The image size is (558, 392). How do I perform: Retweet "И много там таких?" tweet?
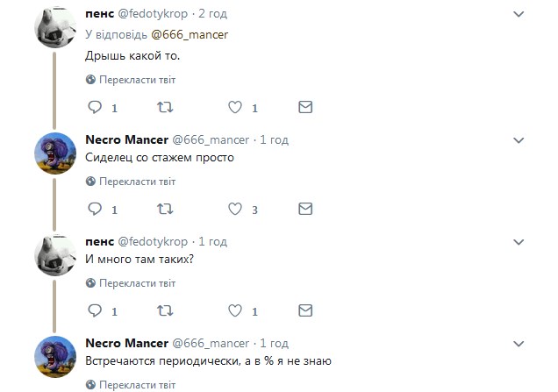(x=164, y=310)
